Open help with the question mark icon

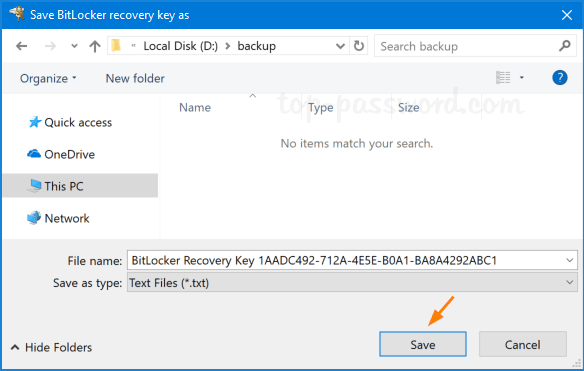coord(559,78)
